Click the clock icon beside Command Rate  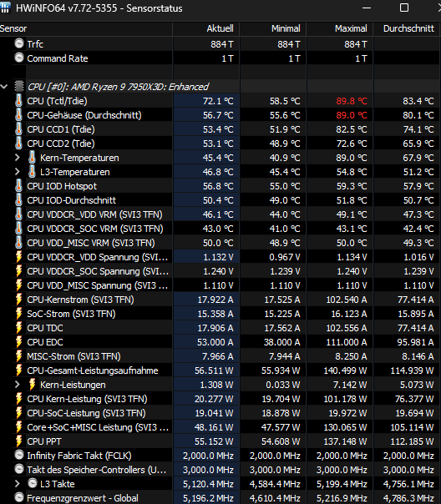pyautogui.click(x=19, y=58)
